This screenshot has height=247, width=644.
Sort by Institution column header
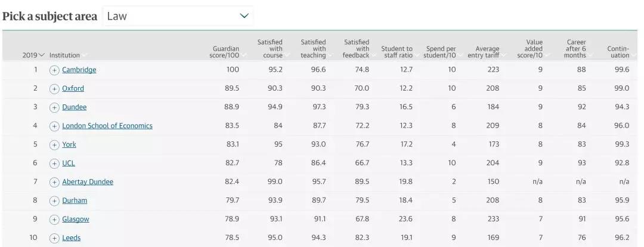point(64,55)
